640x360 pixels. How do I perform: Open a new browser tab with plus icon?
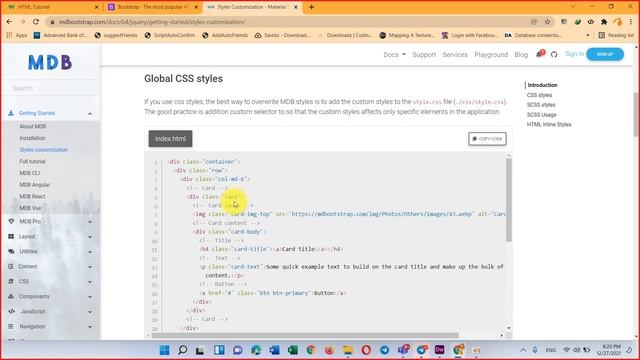coord(311,7)
